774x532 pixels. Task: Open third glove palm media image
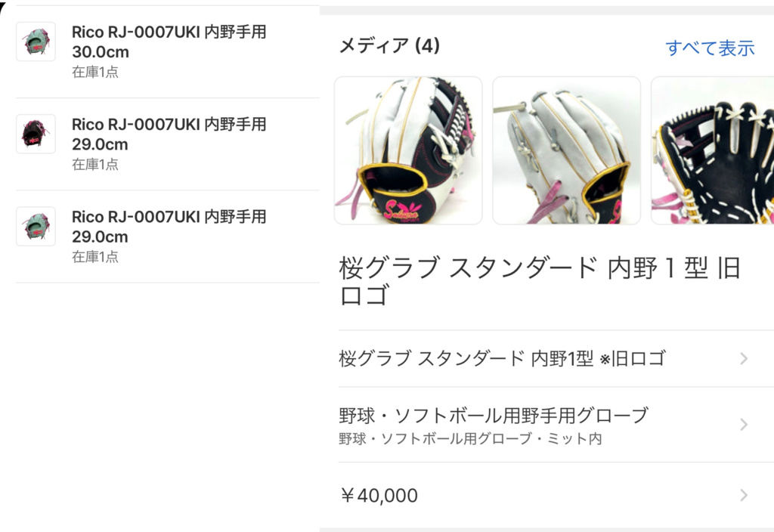point(712,150)
